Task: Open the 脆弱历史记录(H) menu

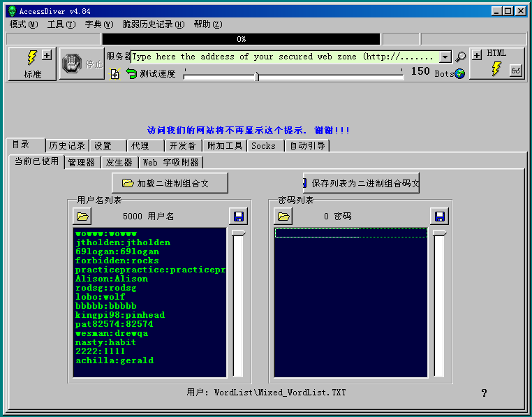Action: coord(154,24)
